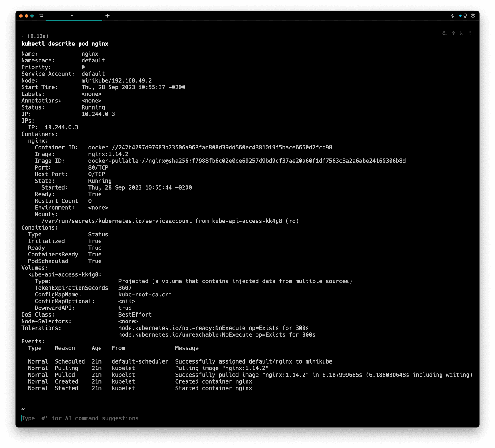Maximize the window using the green button
Image resolution: width=495 pixels, height=448 pixels.
(32, 16)
